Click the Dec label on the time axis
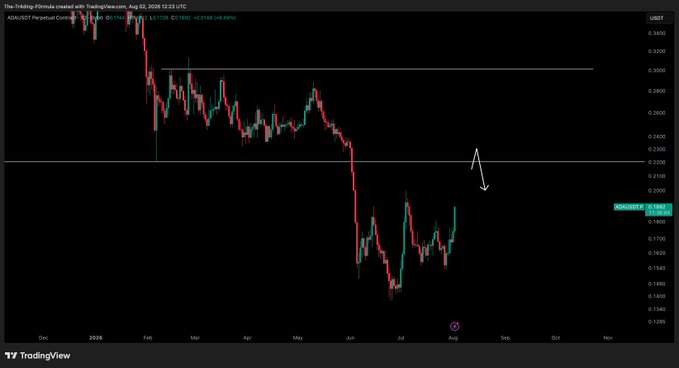 [x=43, y=338]
